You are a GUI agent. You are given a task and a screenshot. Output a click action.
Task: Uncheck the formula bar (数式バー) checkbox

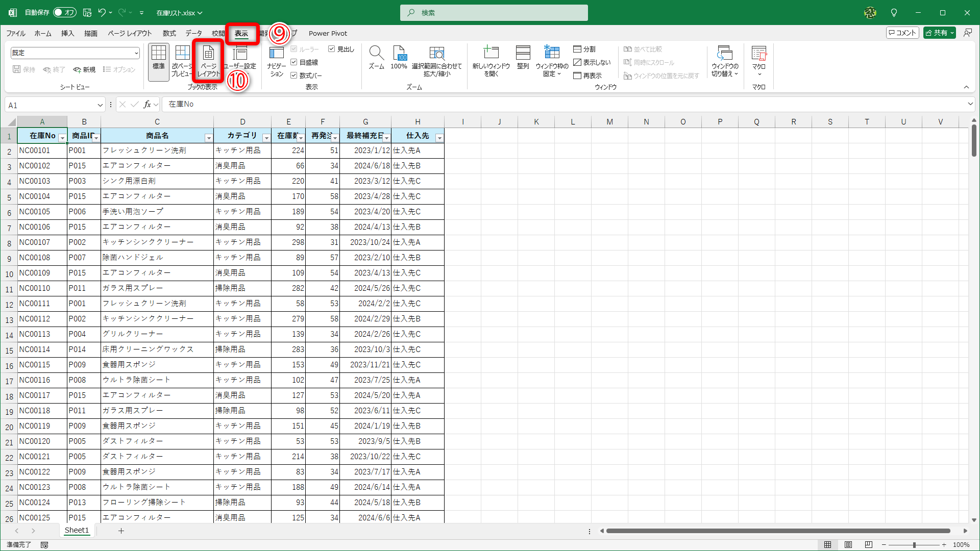(x=294, y=76)
